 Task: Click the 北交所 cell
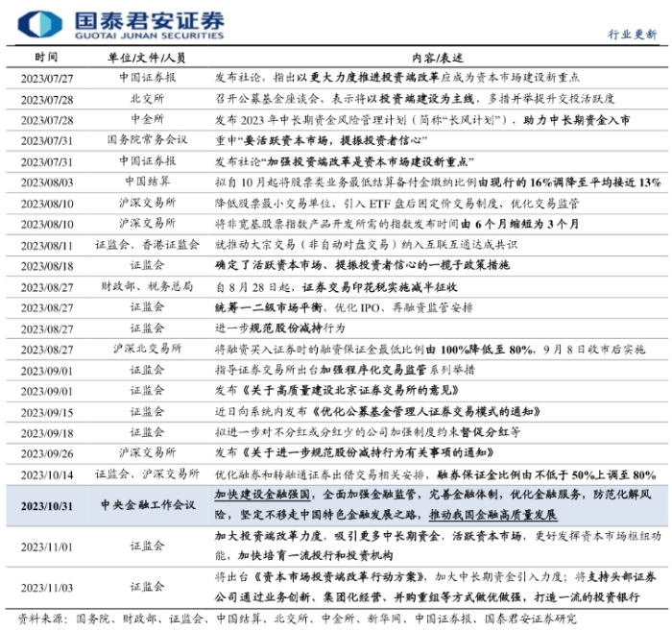[x=147, y=99]
